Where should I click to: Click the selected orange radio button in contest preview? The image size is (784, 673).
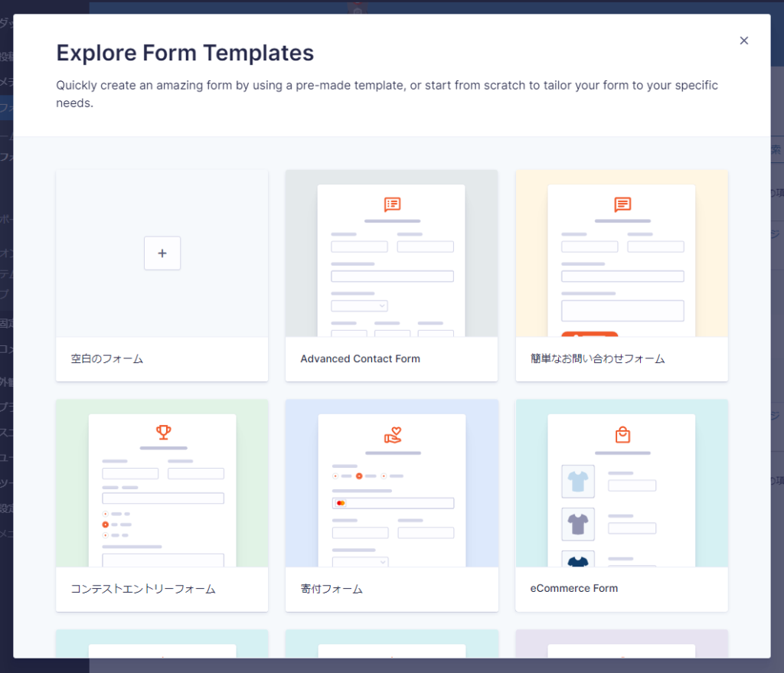click(105, 524)
